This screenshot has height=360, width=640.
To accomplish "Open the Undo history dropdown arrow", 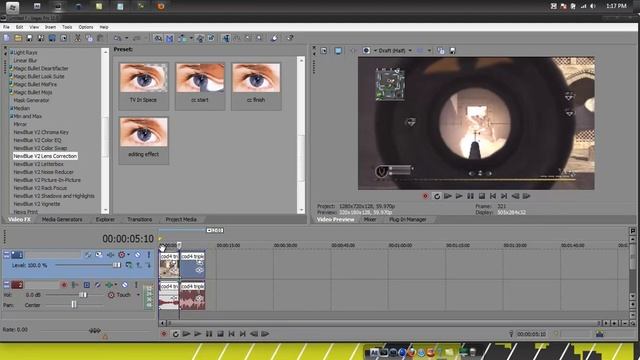I will (126, 38).
